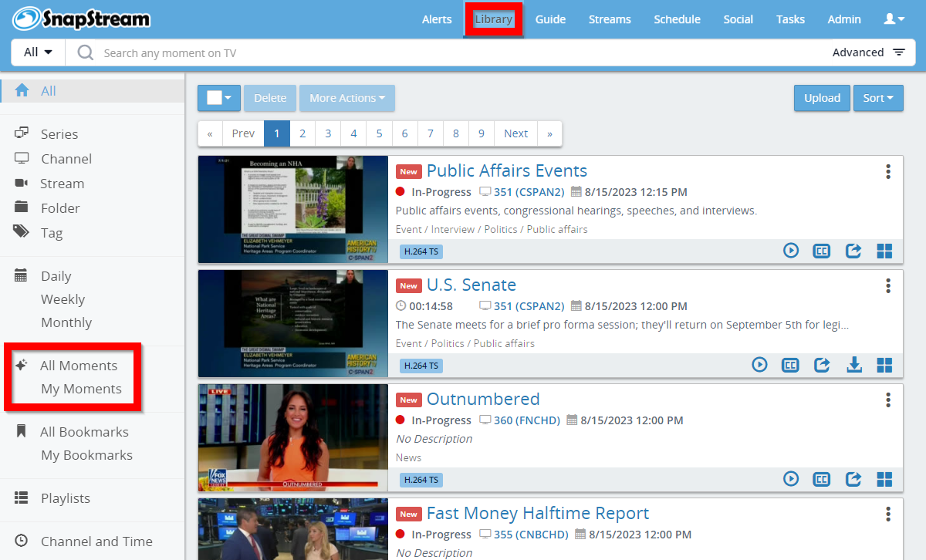
Task: Browse library by Channel
Action: [66, 159]
